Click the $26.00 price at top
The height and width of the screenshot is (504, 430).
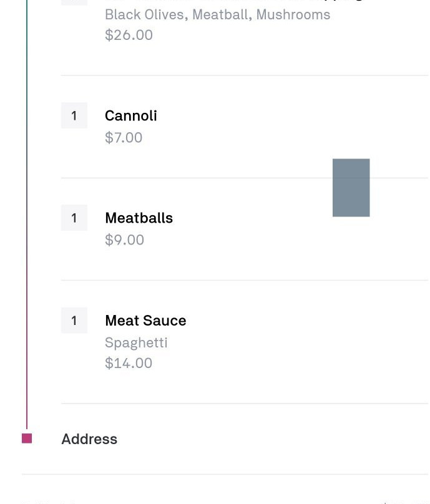coord(129,35)
